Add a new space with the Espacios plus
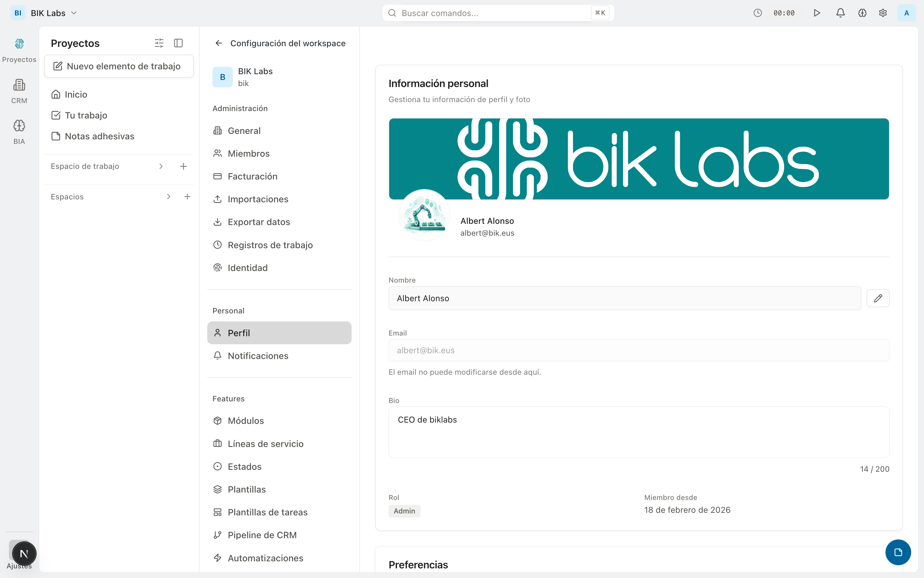 point(187,197)
